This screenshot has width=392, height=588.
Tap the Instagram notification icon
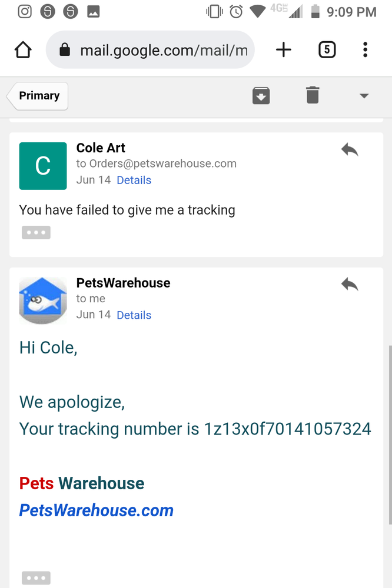25,11
